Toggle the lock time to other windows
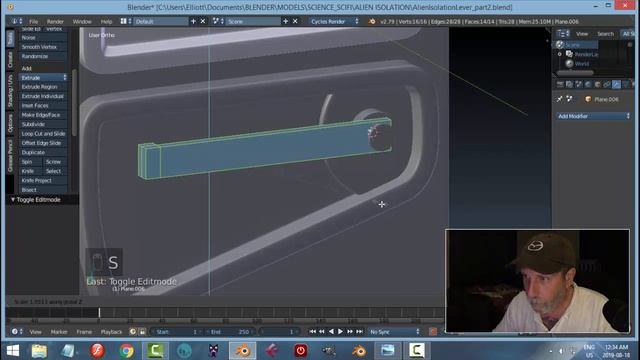The height and width of the screenshot is (360, 640). point(142,331)
